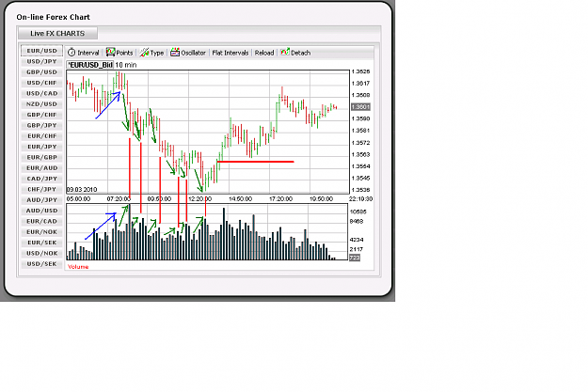Click the 10 min interval label

click(126, 65)
